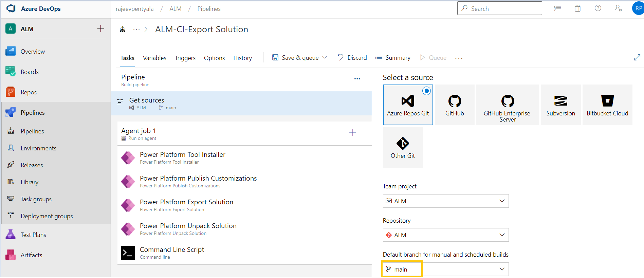The width and height of the screenshot is (644, 278).
Task: Select Power Platform Export Solution task
Action: (186, 205)
